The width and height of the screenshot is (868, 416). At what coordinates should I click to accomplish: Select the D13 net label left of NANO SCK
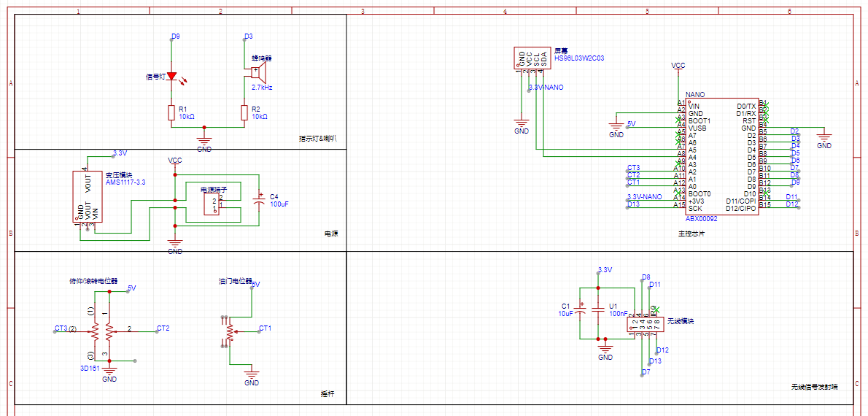coord(633,204)
